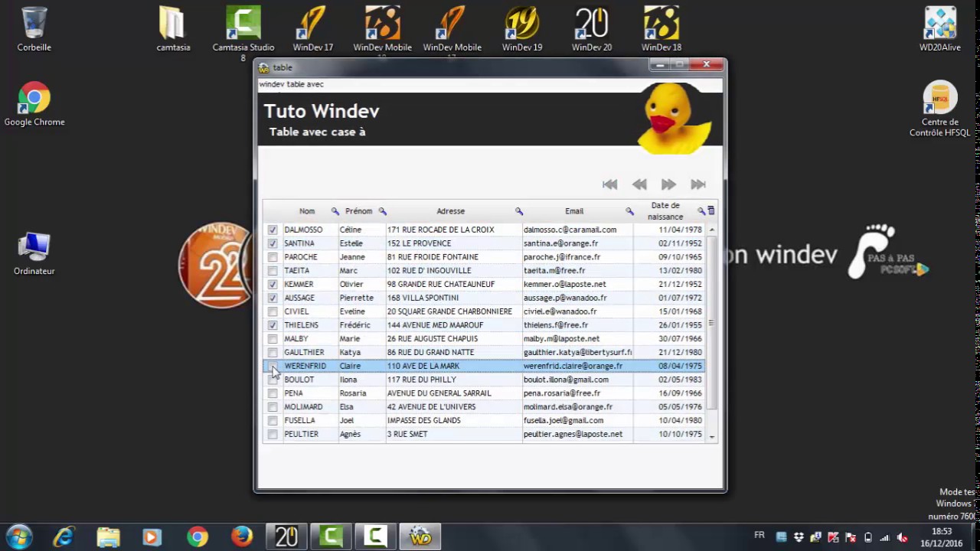Image resolution: width=980 pixels, height=551 pixels.
Task: Open the camtasia folder on the desktop
Action: (x=173, y=29)
